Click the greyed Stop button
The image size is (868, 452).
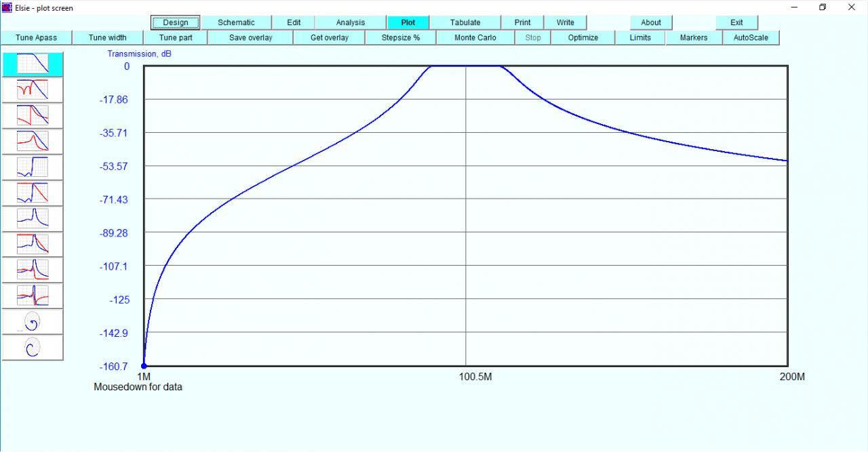coord(533,38)
